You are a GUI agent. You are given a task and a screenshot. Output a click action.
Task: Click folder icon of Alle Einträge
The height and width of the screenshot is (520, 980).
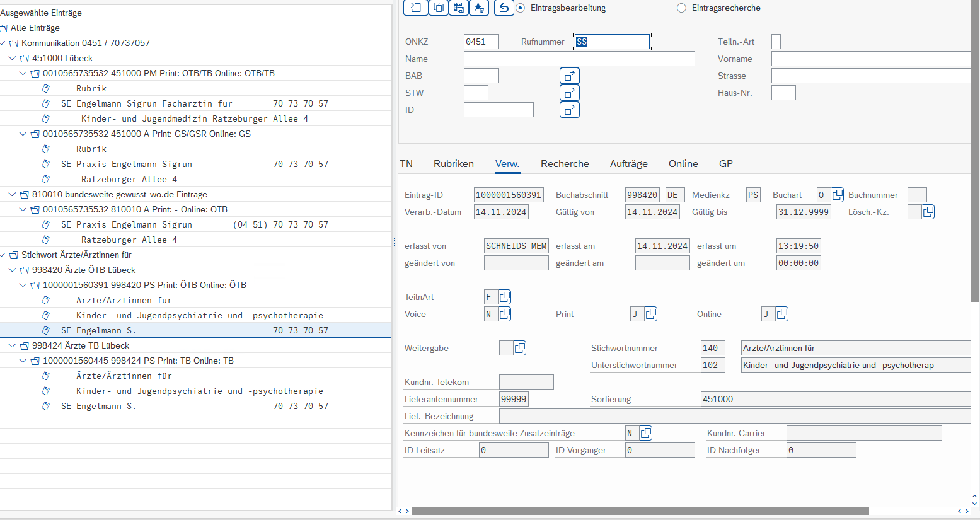tap(4, 28)
